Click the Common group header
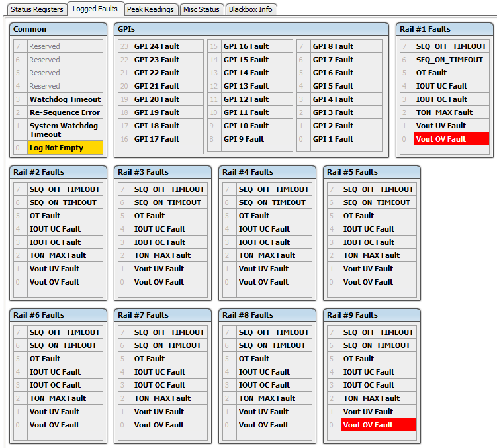The image size is (497, 448). point(58,29)
